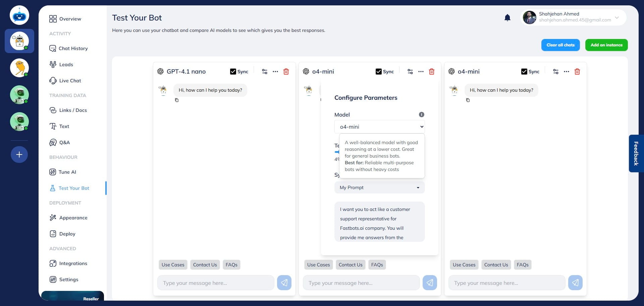Switch to the yellow character bot avatar
644x306 pixels.
tap(19, 68)
